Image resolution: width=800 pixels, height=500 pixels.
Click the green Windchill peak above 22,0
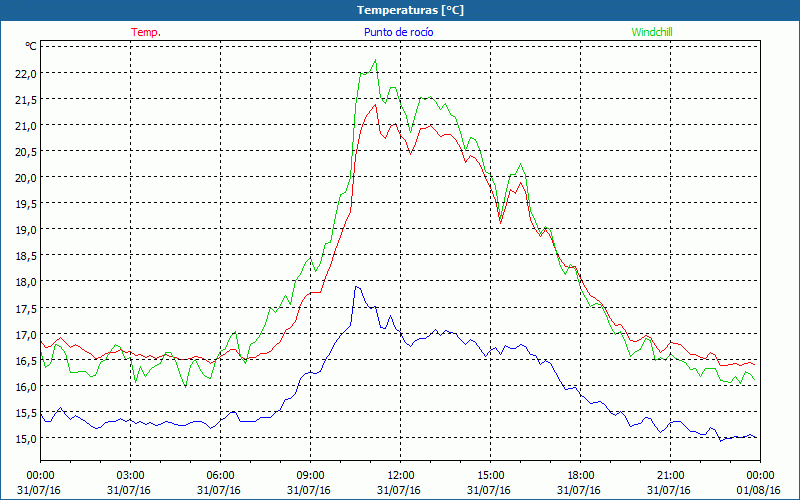(376, 60)
